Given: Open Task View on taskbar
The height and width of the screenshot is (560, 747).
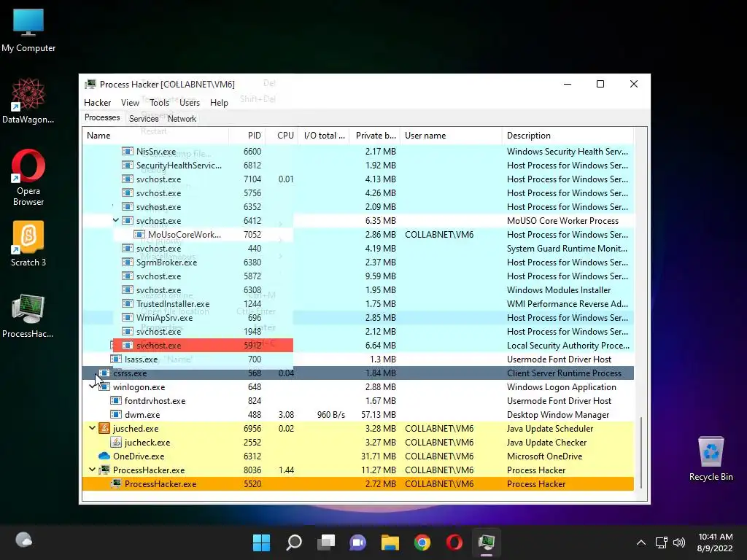Looking at the screenshot, I should point(326,542).
